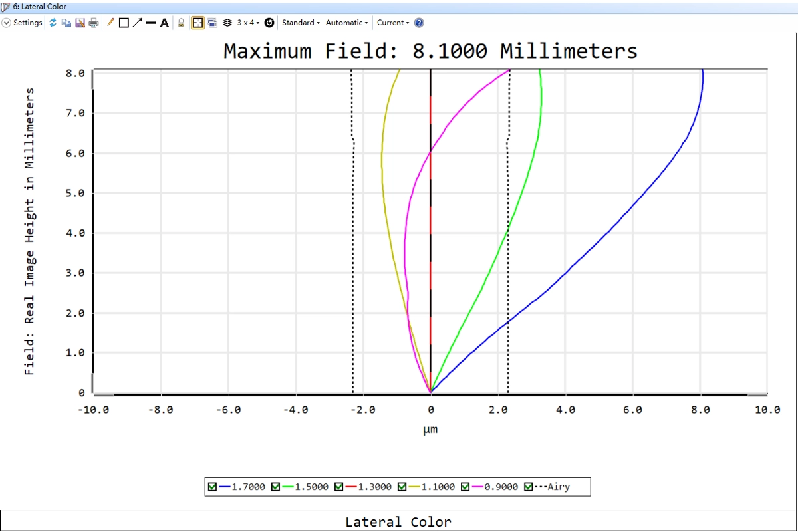Select the rectangle drawing tool
The width and height of the screenshot is (798, 532).
[x=124, y=23]
